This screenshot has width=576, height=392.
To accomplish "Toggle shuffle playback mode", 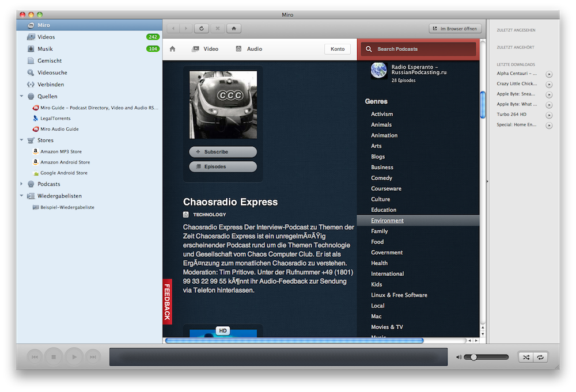I will (526, 357).
